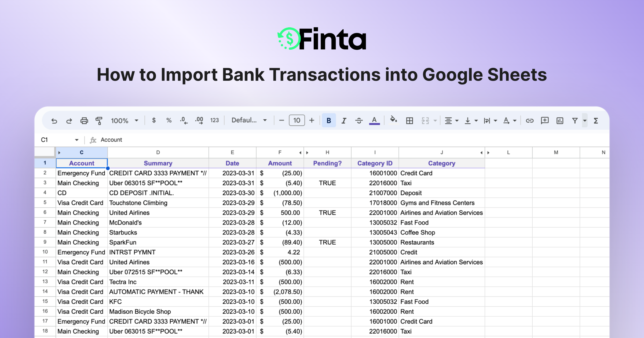
Task: Open print settings
Action: click(84, 120)
